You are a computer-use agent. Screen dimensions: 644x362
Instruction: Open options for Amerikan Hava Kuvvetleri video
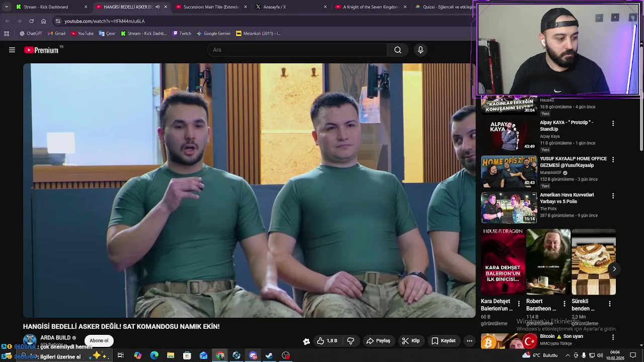pyautogui.click(x=613, y=196)
